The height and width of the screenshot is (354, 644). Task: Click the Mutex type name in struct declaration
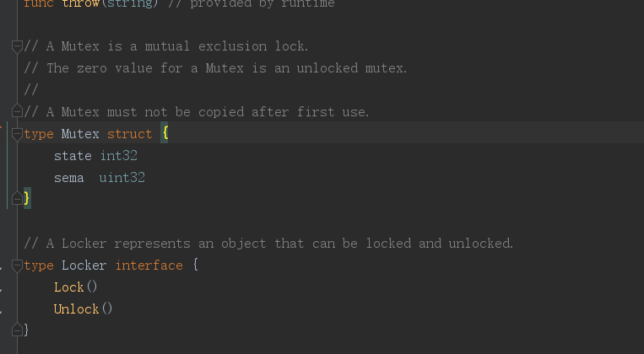click(x=80, y=134)
